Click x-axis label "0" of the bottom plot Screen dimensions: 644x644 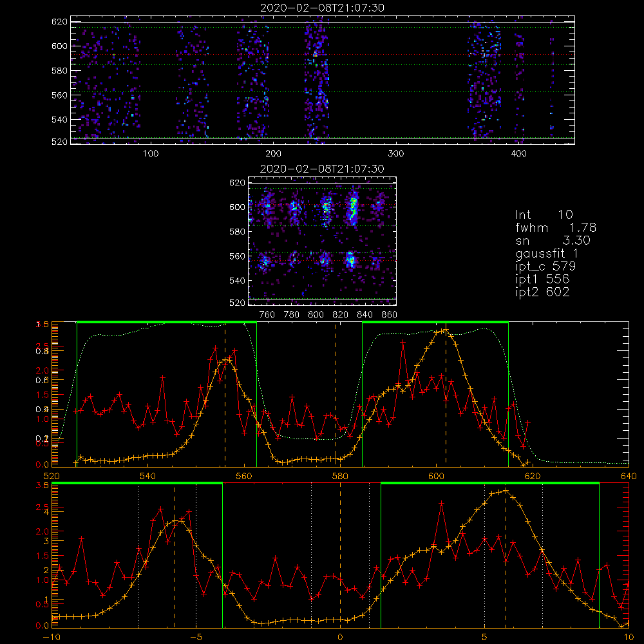(340, 637)
